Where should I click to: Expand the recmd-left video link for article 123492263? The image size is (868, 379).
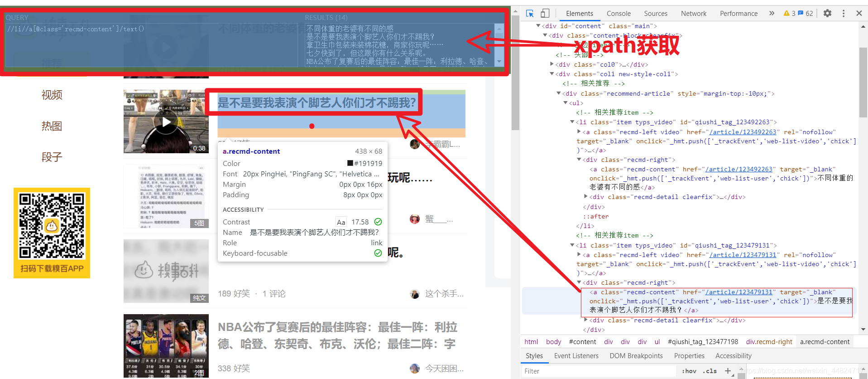[579, 131]
